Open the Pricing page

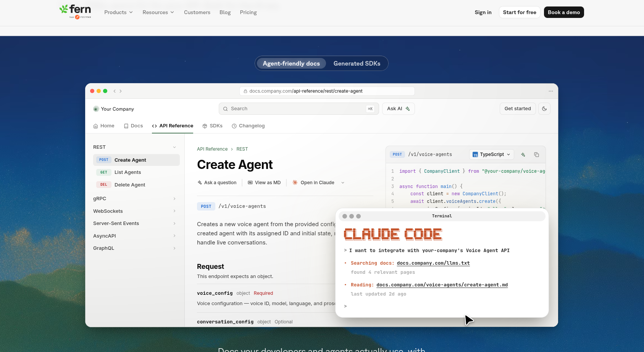248,12
